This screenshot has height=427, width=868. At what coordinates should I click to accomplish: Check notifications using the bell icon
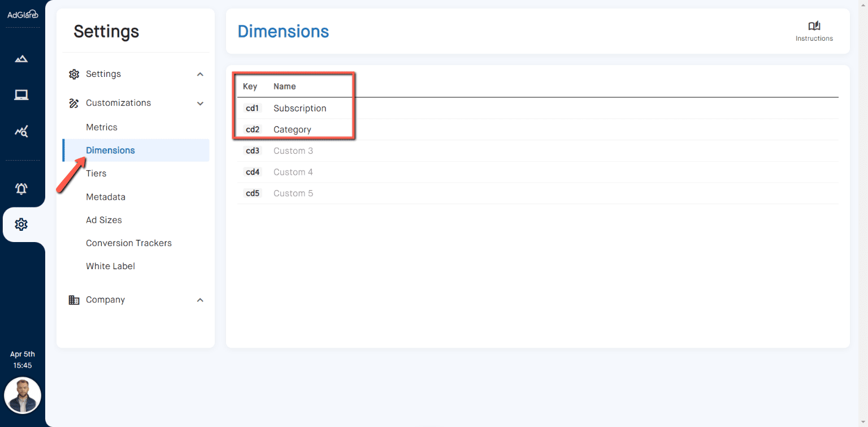tap(21, 188)
